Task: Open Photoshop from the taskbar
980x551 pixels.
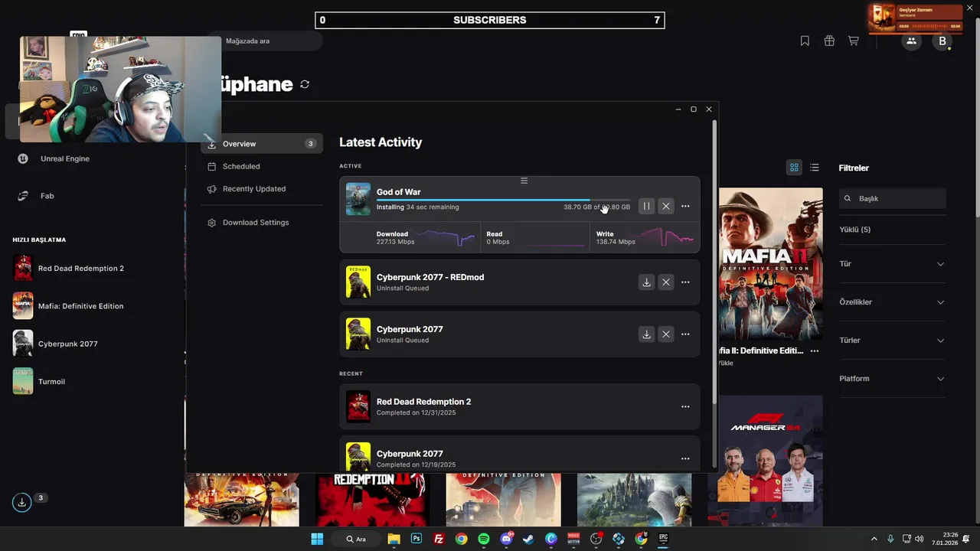Action: [416, 539]
